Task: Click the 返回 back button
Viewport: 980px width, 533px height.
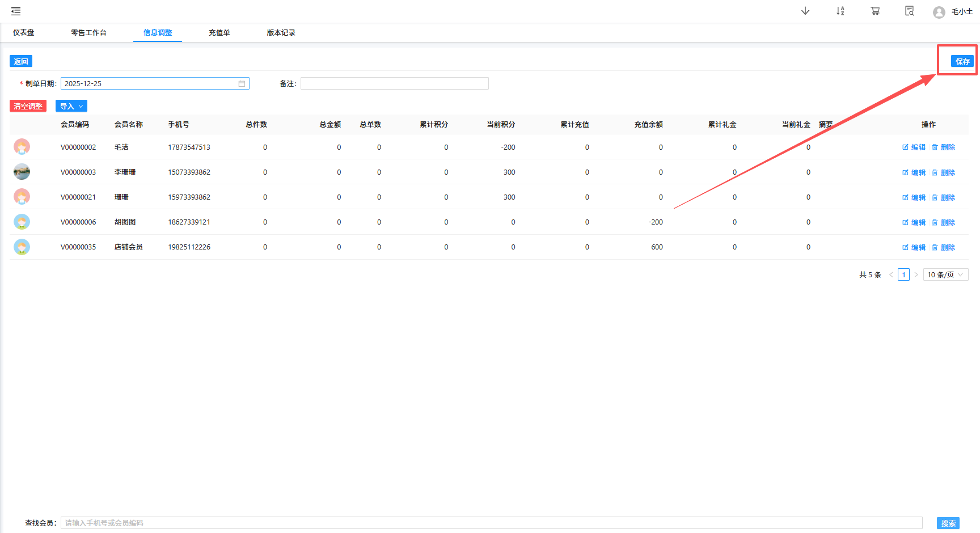Action: [21, 61]
